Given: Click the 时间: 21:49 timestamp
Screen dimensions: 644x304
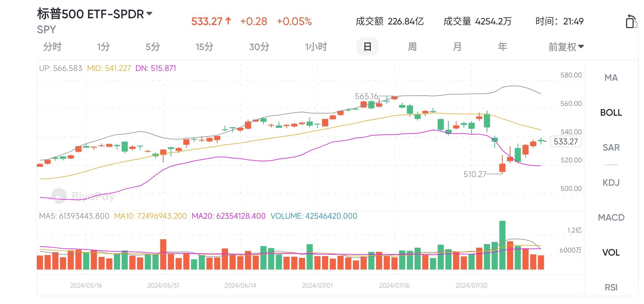Looking at the screenshot, I should coord(559,21).
